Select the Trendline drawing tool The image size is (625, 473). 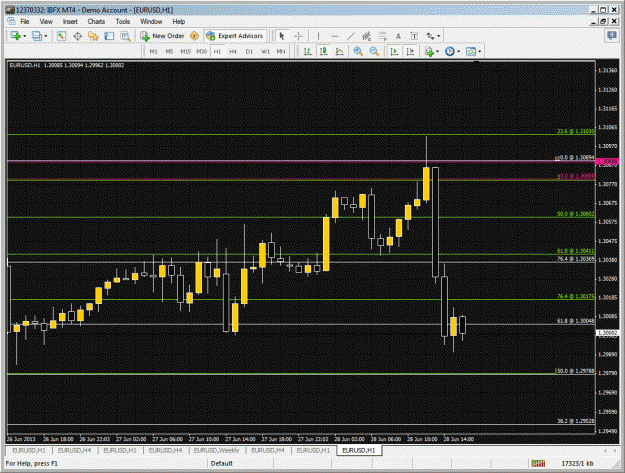click(350, 36)
